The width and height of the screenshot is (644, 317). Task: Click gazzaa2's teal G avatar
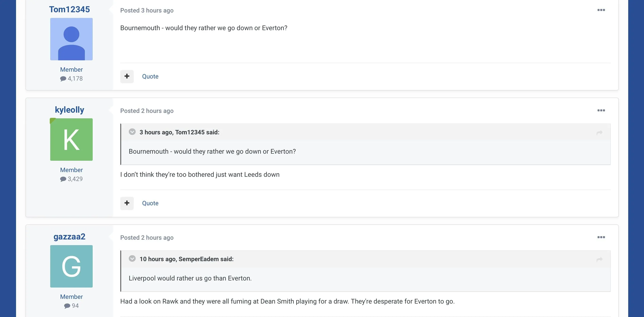pyautogui.click(x=71, y=266)
